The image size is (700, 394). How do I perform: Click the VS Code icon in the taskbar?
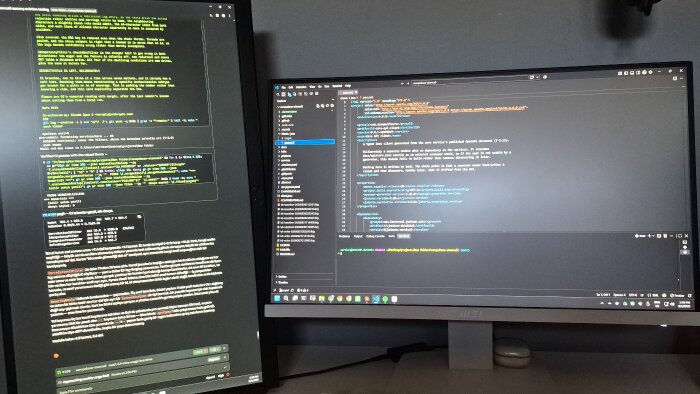pos(376,299)
